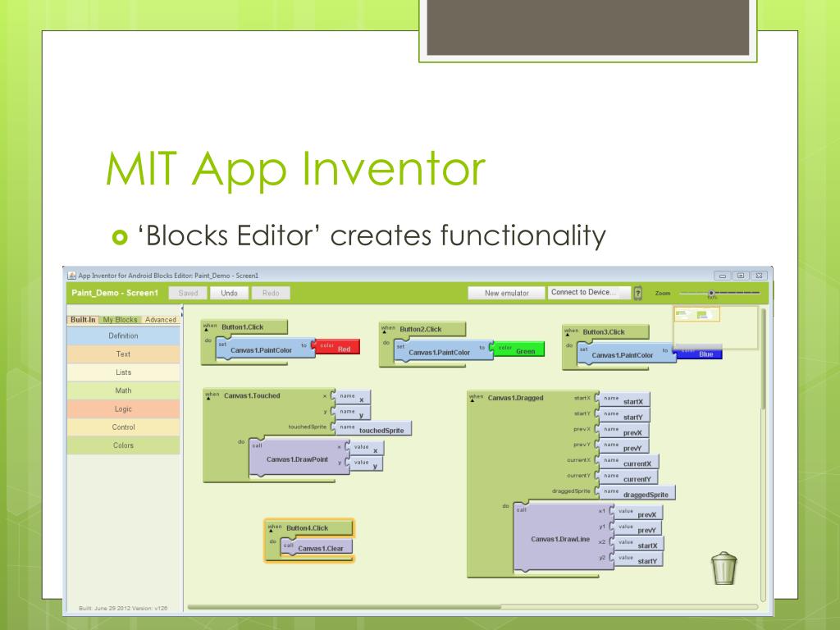This screenshot has width=840, height=630.
Task: Select the Canvas1.DrawPoint call block
Action: pos(299,458)
